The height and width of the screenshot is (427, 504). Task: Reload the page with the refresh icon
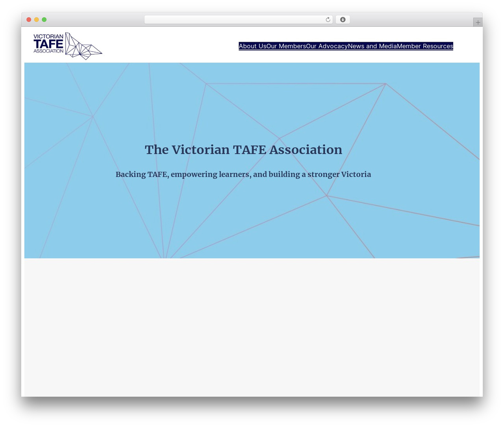pyautogui.click(x=328, y=20)
